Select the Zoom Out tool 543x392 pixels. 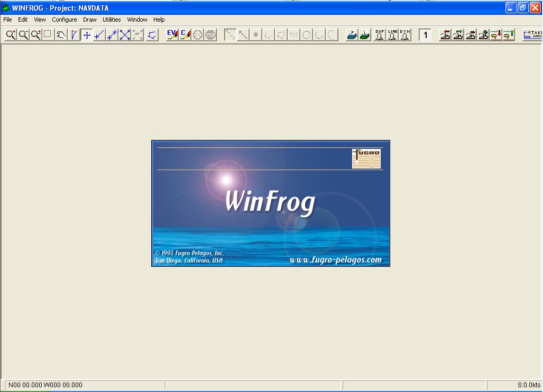click(x=23, y=34)
